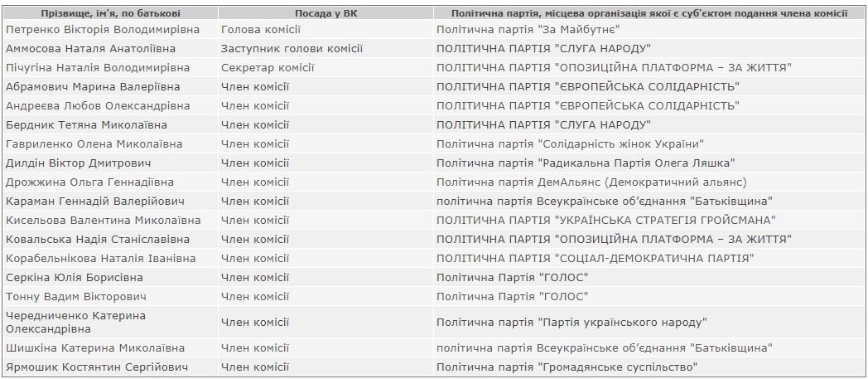Click the ДемАльянс (Демократичний альянс) party cell
Image resolution: width=868 pixels, height=379 pixels.
tap(591, 182)
